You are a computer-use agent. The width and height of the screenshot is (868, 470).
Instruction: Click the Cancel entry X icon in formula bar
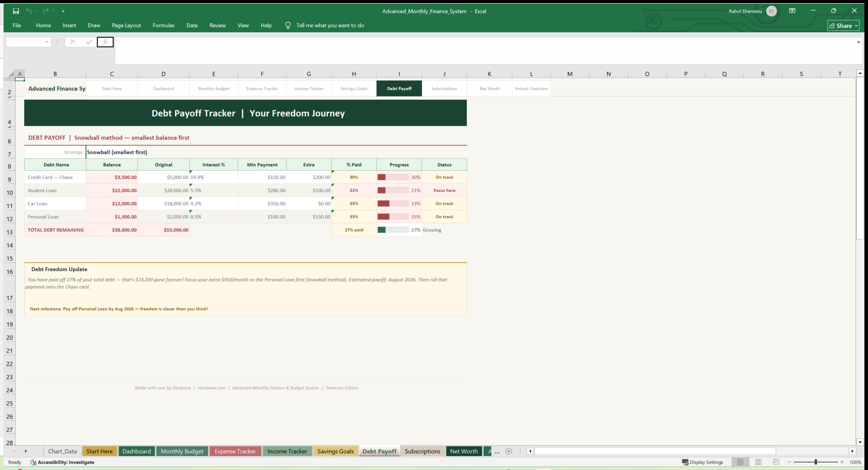click(73, 42)
